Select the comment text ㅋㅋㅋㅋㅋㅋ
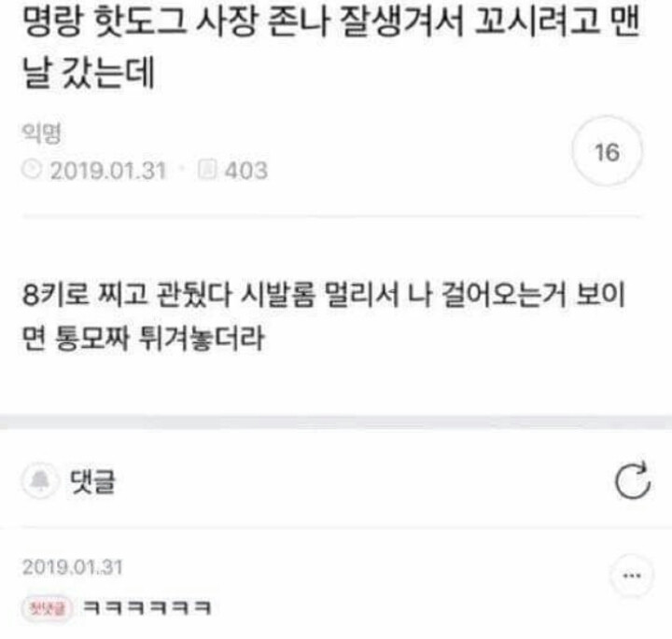672x639 pixels. coord(147,607)
